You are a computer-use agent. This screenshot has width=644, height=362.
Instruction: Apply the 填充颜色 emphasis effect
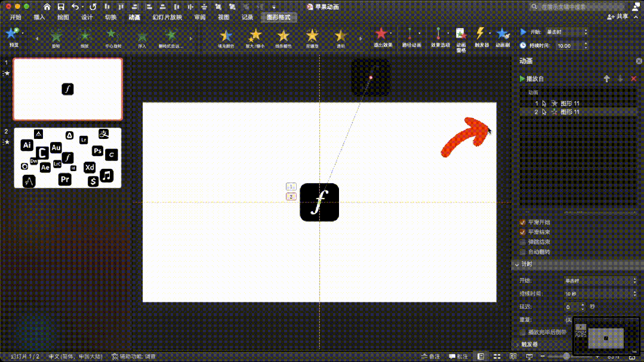226,39
